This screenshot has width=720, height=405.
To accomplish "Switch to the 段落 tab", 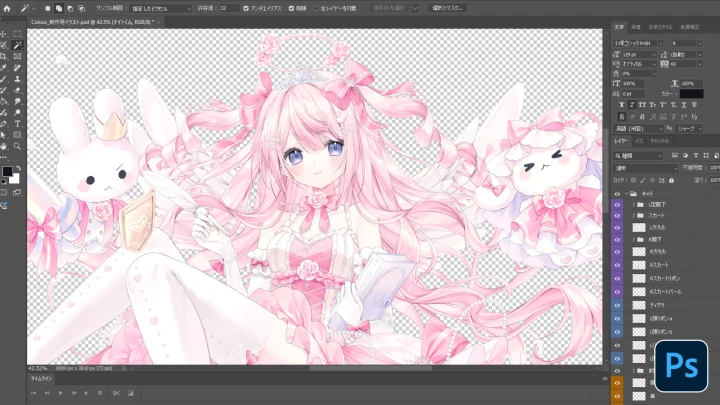I will (x=636, y=27).
